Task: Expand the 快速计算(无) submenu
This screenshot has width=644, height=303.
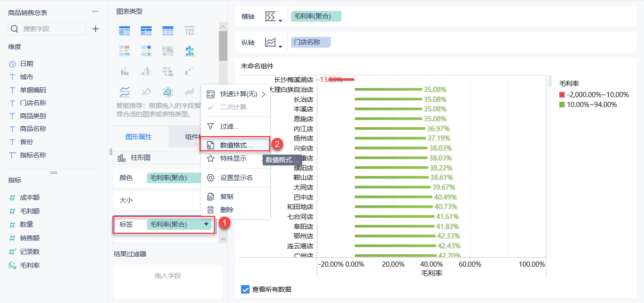Action: [x=263, y=94]
